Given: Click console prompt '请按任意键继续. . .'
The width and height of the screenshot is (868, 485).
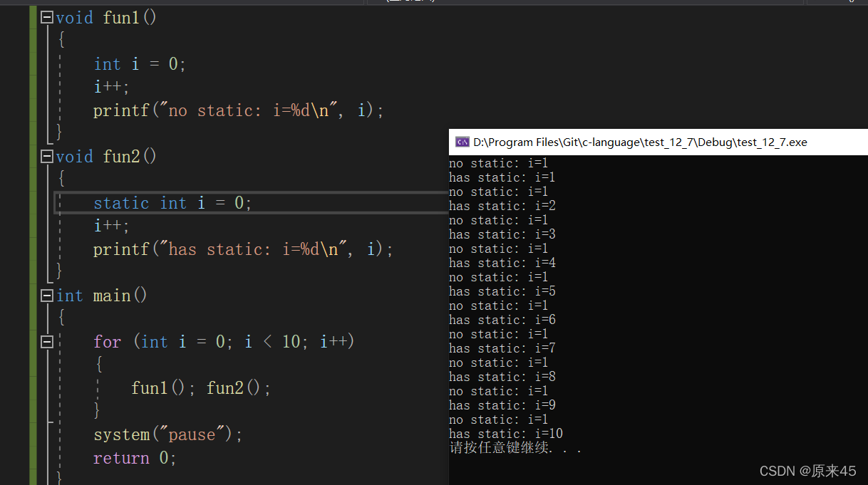Looking at the screenshot, I should [516, 448].
